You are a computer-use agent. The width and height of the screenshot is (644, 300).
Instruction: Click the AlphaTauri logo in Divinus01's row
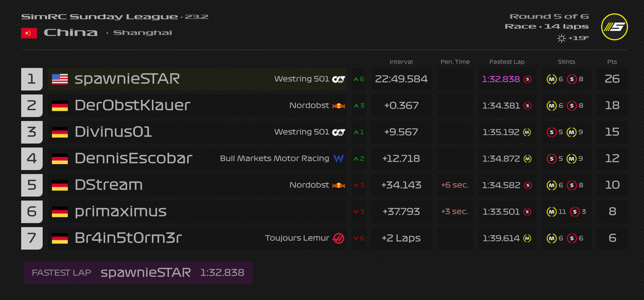[x=339, y=132]
